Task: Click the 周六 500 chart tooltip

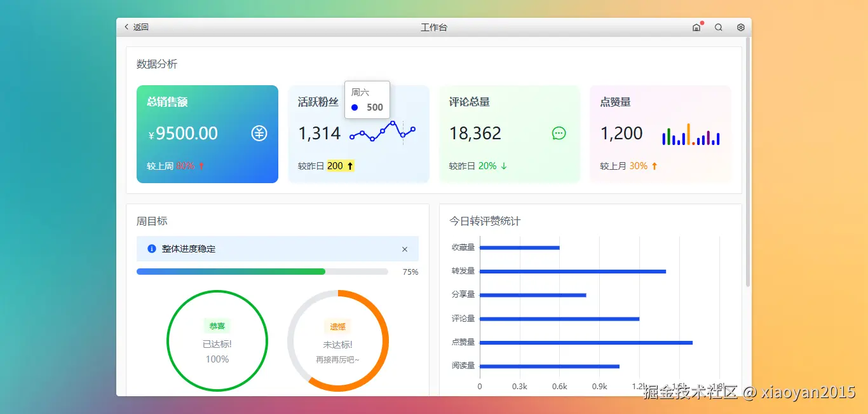Action: tap(367, 100)
